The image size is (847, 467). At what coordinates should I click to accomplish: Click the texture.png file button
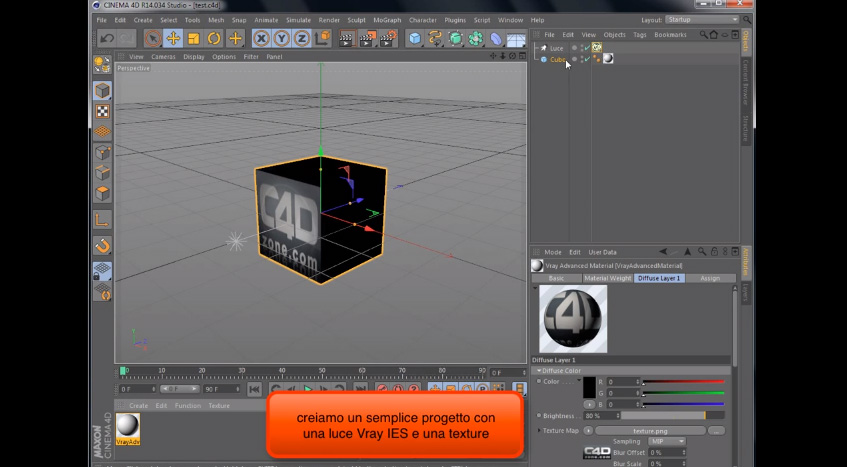pos(650,431)
